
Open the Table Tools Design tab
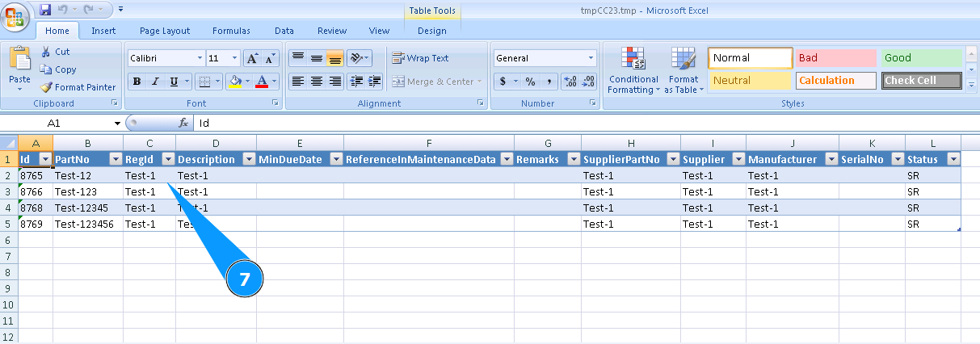(x=432, y=31)
